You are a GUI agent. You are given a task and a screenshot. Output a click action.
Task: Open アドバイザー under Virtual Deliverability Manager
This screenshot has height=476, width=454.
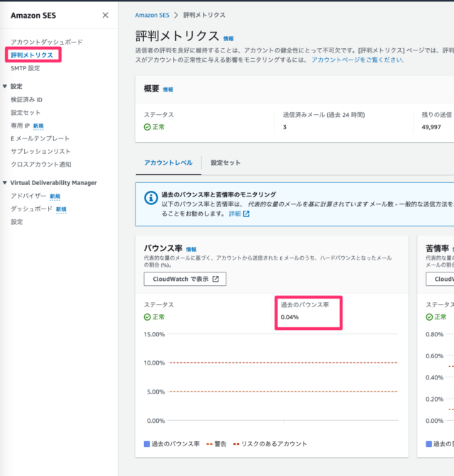click(28, 196)
